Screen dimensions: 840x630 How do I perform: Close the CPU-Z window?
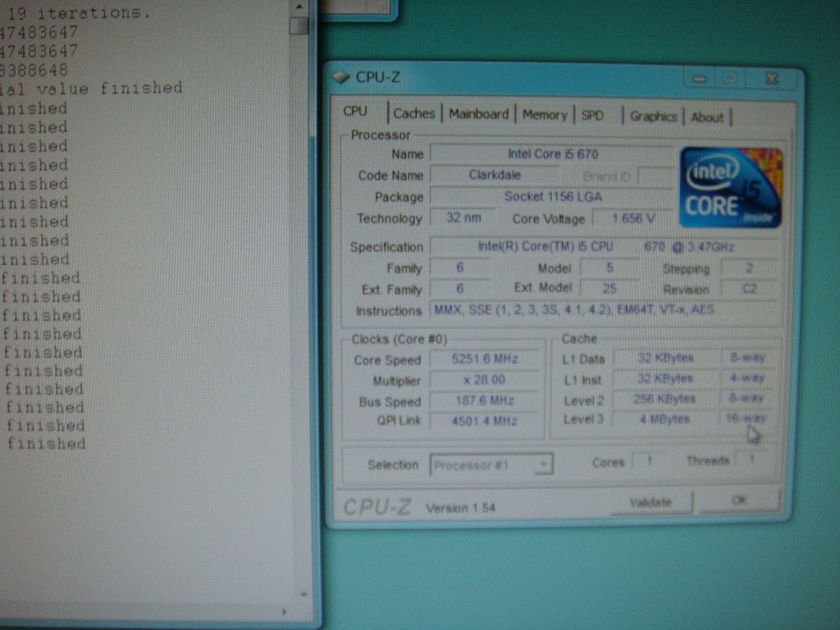point(771,80)
